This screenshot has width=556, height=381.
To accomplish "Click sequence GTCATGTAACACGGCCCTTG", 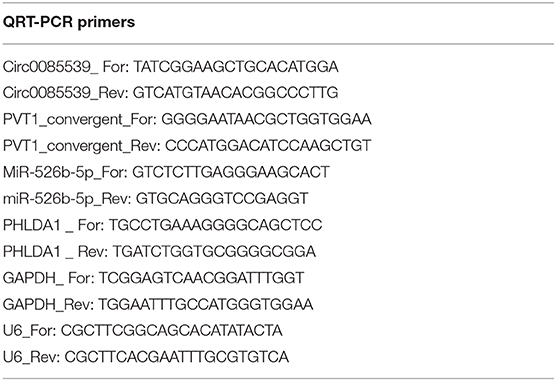I will click(x=235, y=93).
